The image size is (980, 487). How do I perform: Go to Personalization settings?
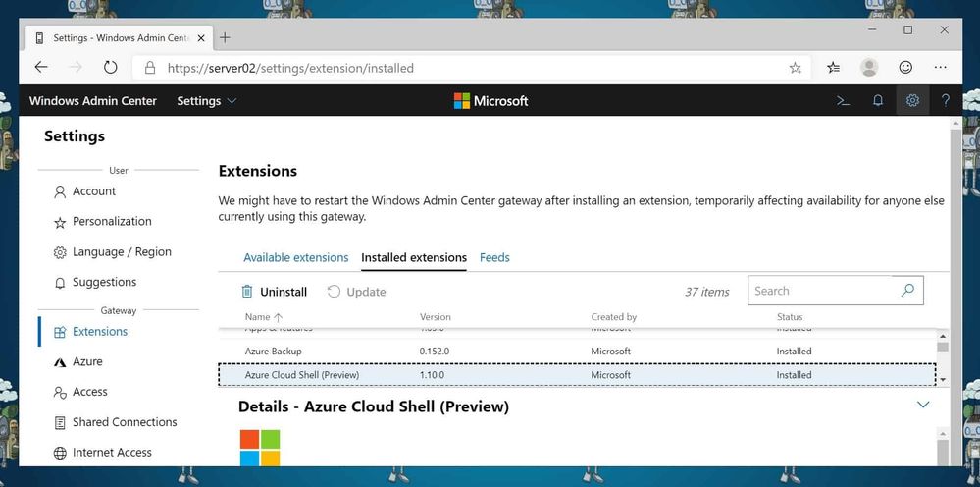click(112, 221)
